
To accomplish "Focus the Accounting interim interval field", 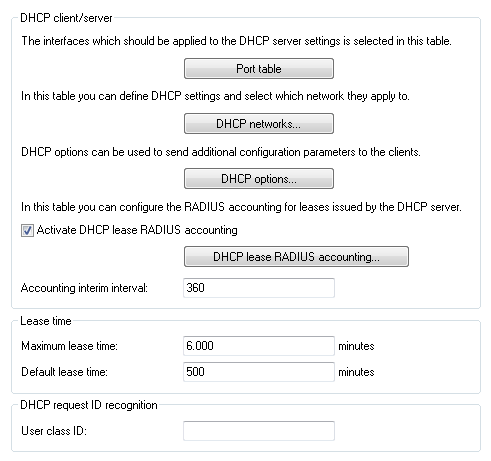I will (259, 288).
